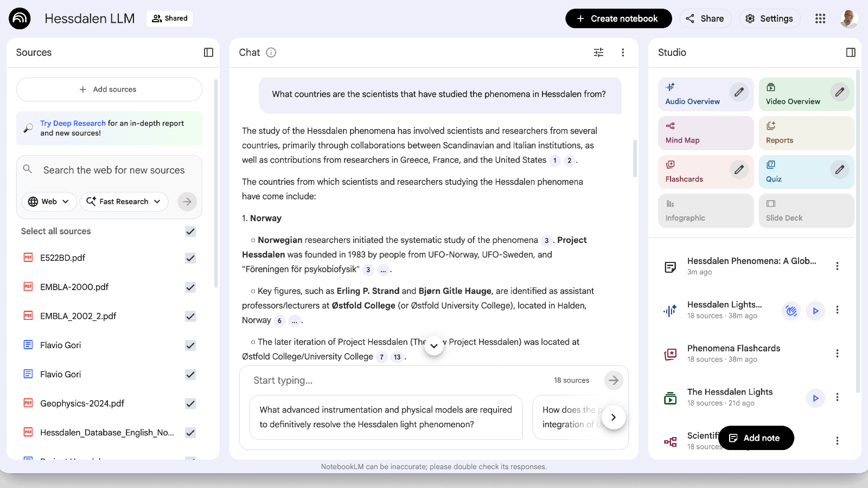
Task: Open Google apps grid
Action: tap(820, 18)
